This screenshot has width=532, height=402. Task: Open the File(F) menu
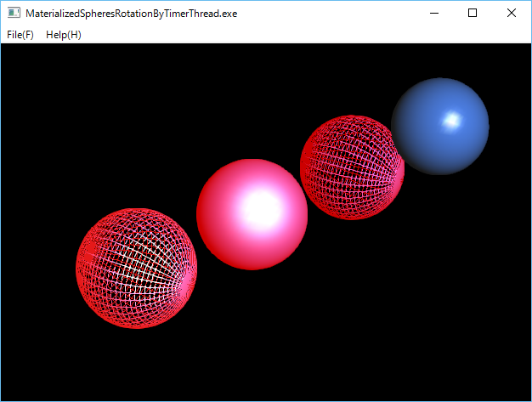click(x=20, y=35)
